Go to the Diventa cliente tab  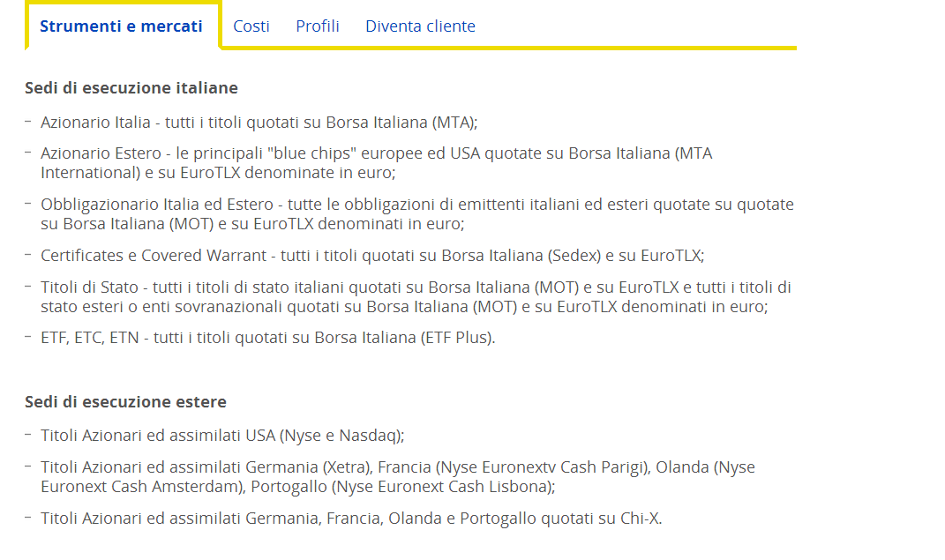[x=420, y=26]
